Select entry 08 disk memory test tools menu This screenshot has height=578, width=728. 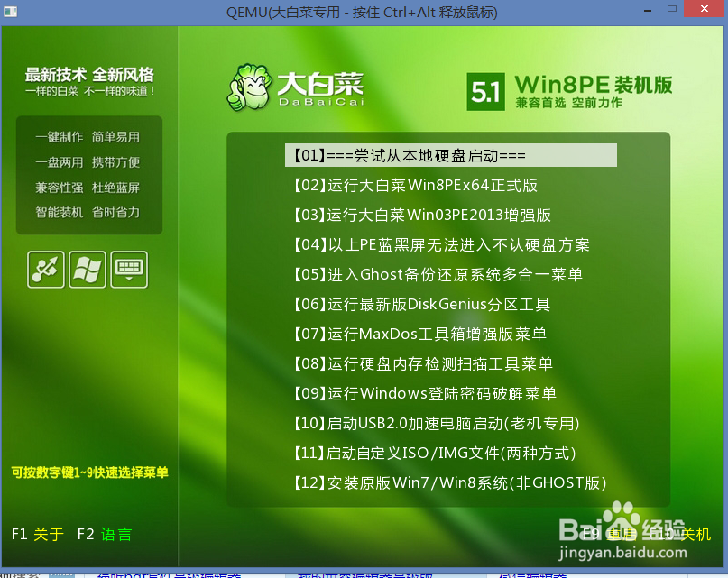423,363
